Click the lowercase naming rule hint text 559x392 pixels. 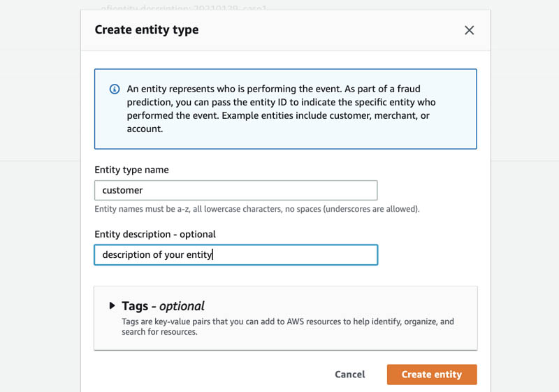pos(256,210)
